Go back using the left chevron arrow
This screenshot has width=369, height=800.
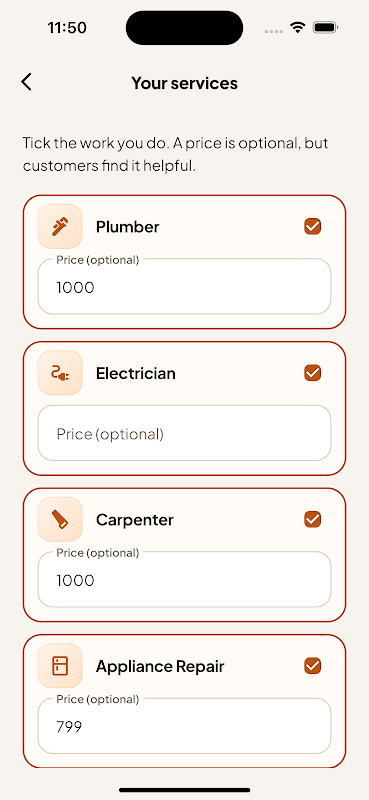[27, 82]
